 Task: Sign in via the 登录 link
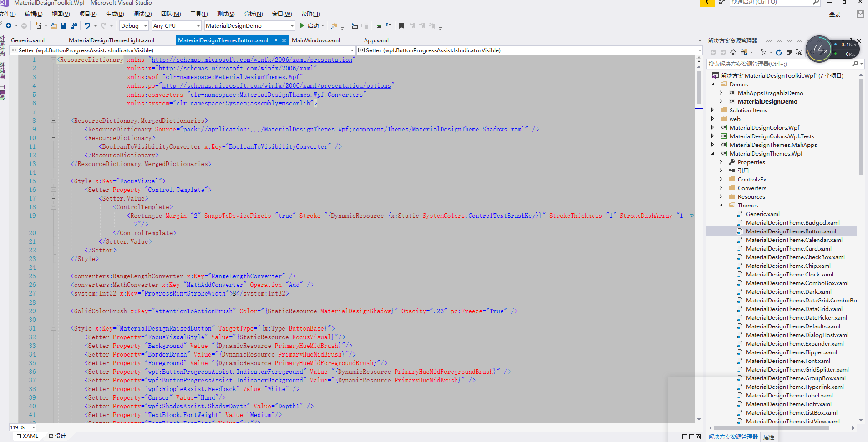[835, 14]
